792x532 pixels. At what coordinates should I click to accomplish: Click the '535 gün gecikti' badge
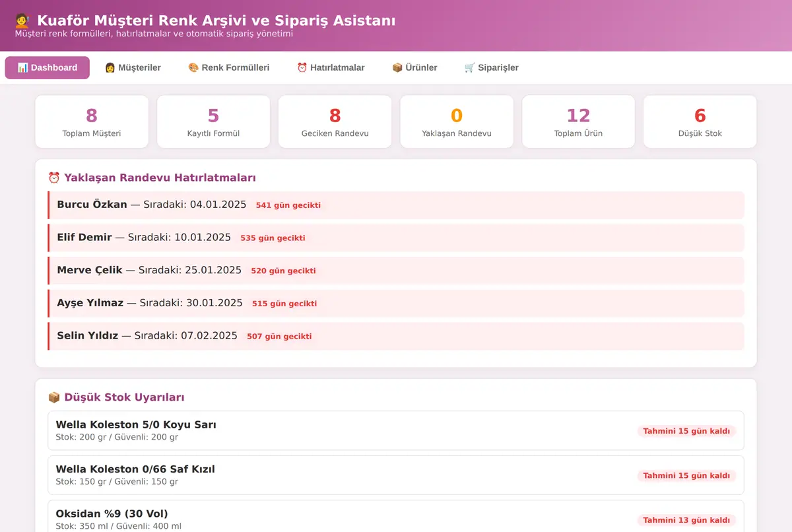[x=273, y=238]
